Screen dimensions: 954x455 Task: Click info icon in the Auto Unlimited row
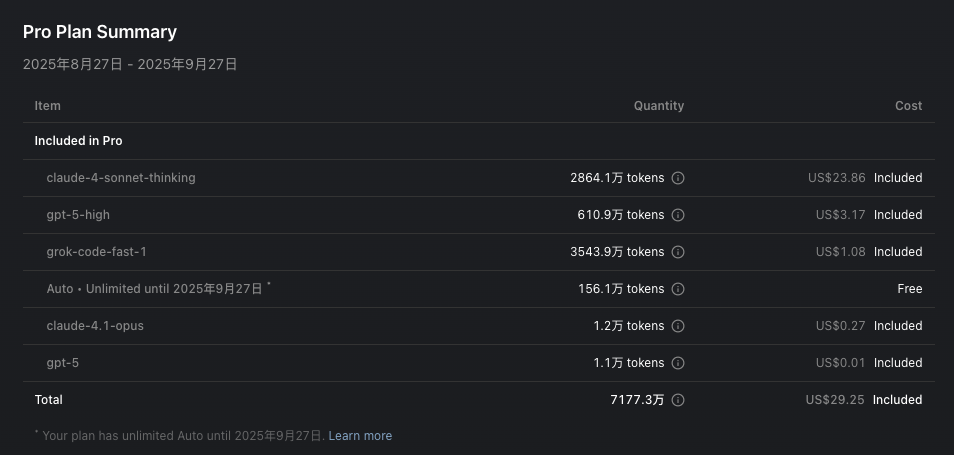coord(678,289)
